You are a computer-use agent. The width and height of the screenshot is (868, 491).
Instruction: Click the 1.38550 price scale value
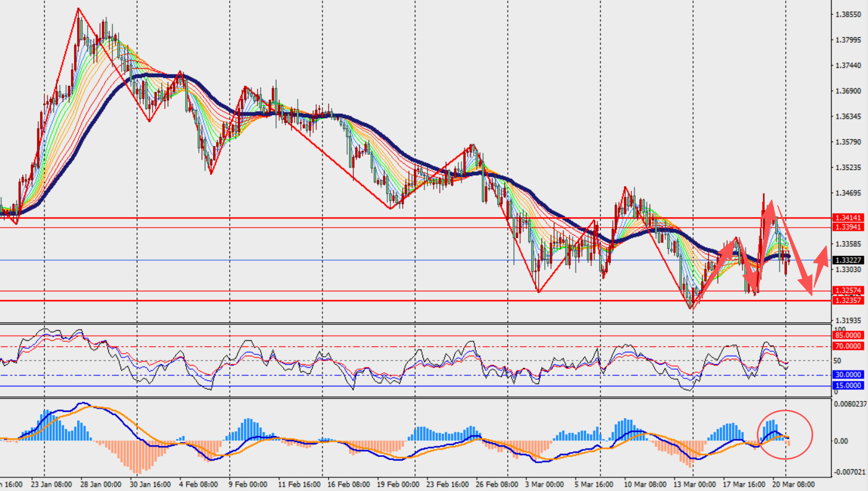(x=847, y=14)
